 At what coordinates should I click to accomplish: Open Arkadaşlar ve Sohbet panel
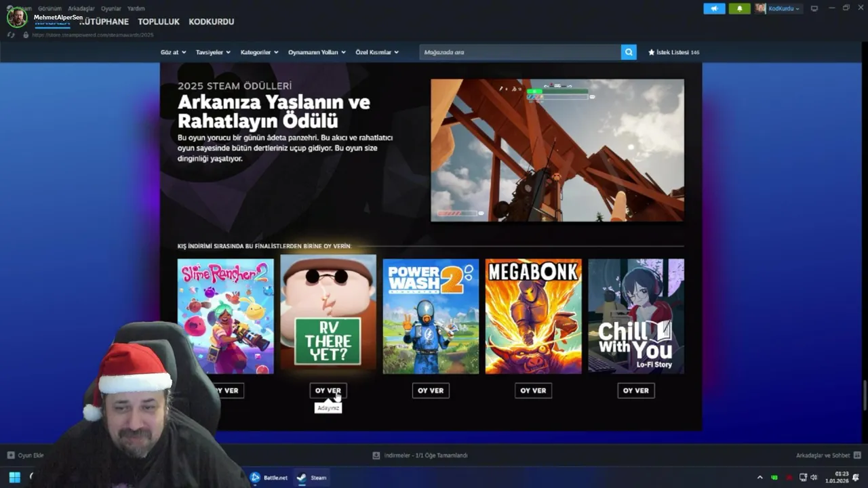coord(829,455)
